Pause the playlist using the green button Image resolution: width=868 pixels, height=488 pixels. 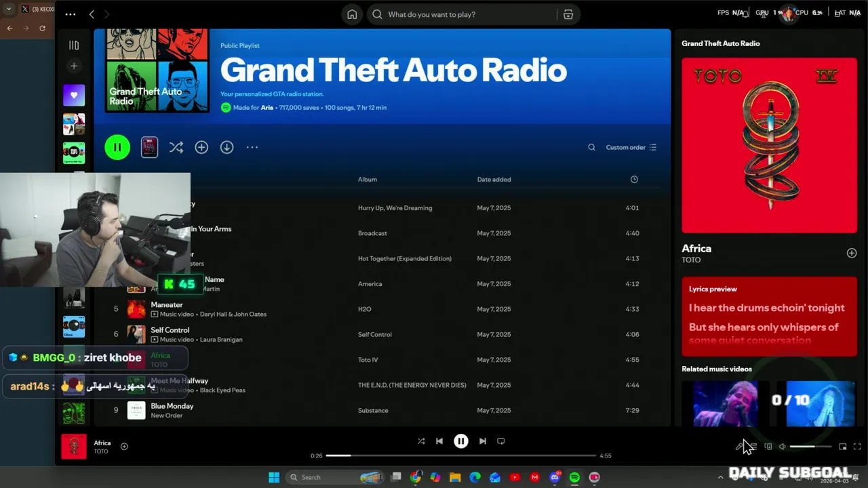tap(117, 147)
